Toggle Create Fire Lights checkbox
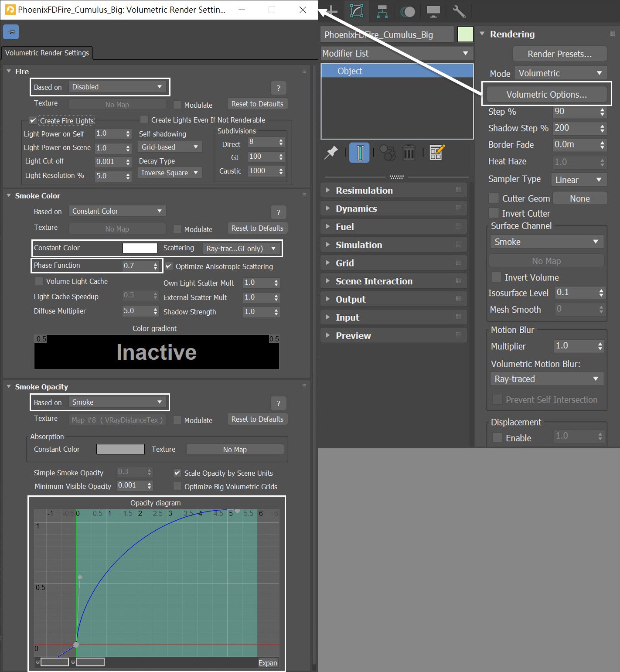Image resolution: width=620 pixels, height=672 pixels. 33,120
